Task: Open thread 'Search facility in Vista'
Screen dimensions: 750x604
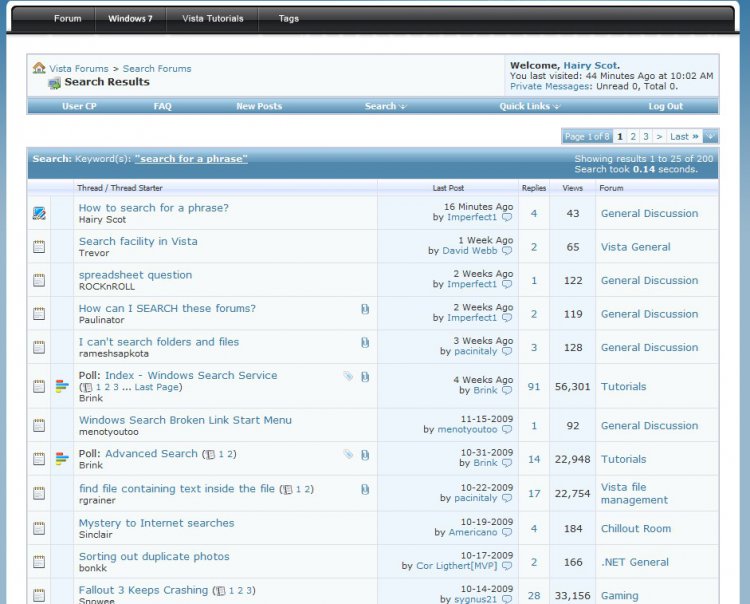Action: click(138, 242)
